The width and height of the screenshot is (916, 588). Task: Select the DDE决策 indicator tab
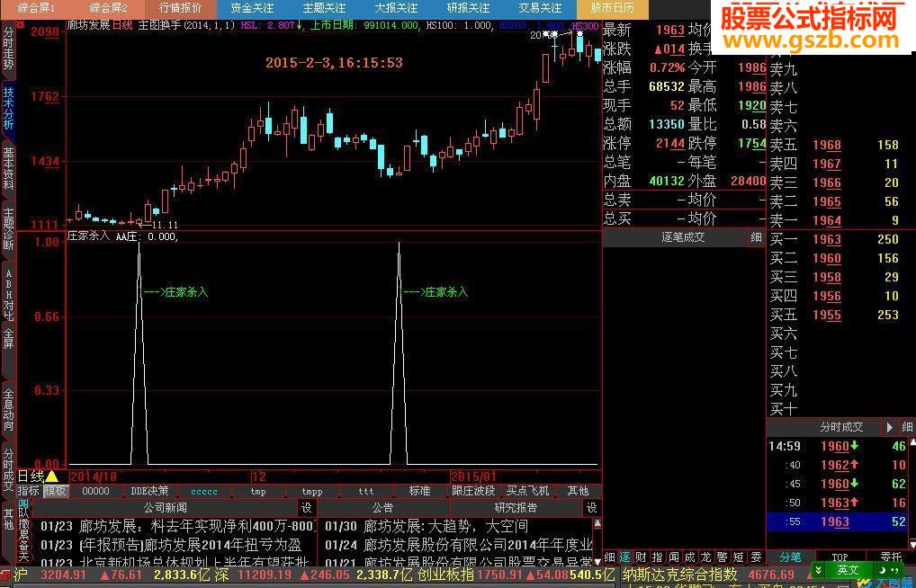click(x=149, y=491)
